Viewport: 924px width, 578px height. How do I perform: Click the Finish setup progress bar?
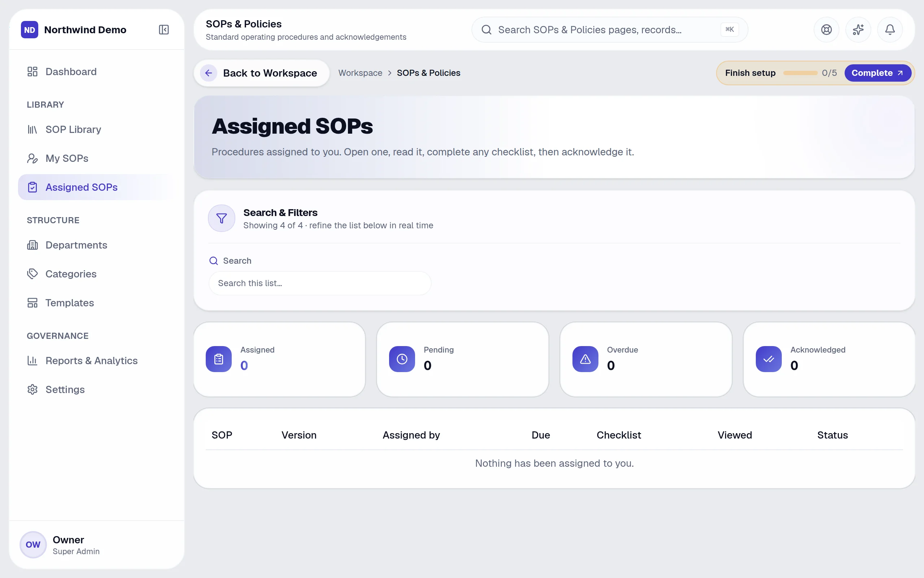coord(800,73)
